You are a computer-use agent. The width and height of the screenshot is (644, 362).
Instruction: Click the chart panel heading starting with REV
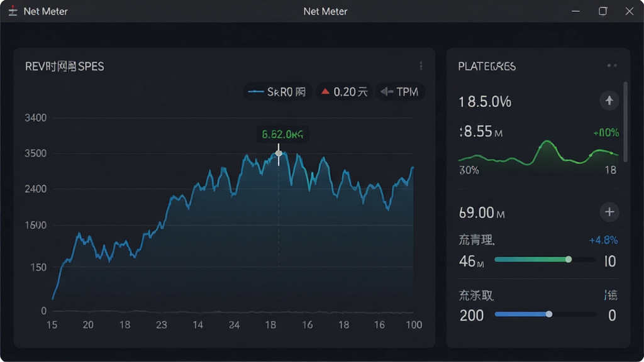pyautogui.click(x=65, y=67)
